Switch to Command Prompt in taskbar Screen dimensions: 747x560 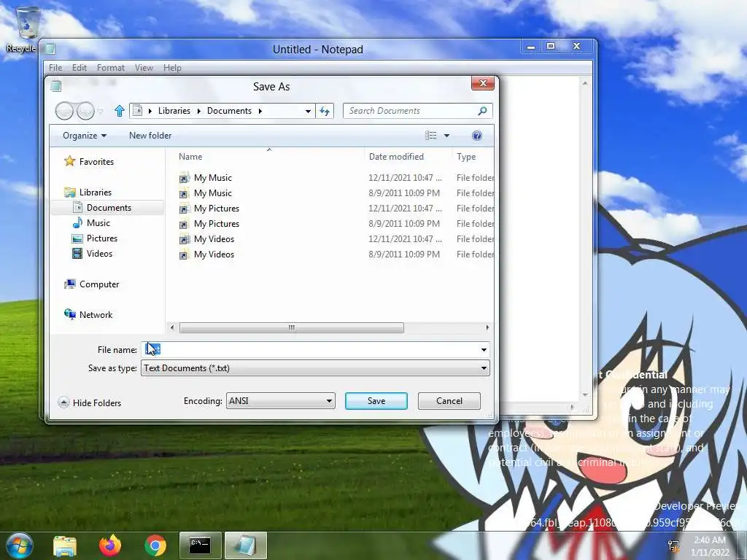tap(200, 545)
